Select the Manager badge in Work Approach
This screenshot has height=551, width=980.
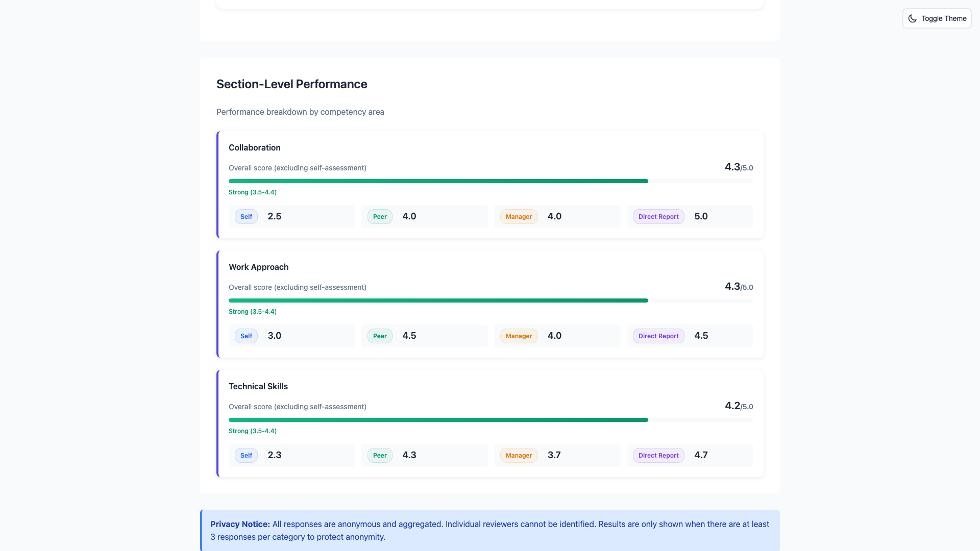[519, 336]
